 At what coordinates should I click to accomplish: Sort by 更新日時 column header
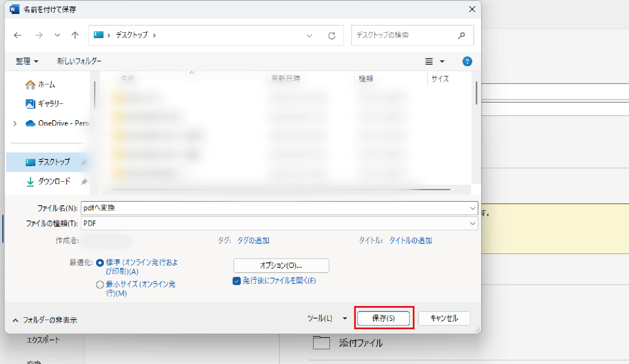point(286,79)
